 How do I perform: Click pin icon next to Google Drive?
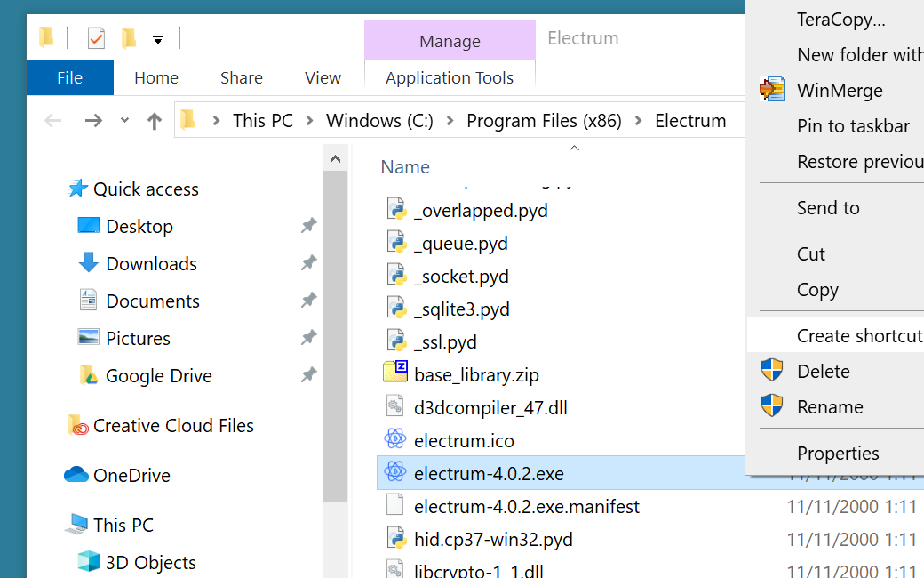309,374
